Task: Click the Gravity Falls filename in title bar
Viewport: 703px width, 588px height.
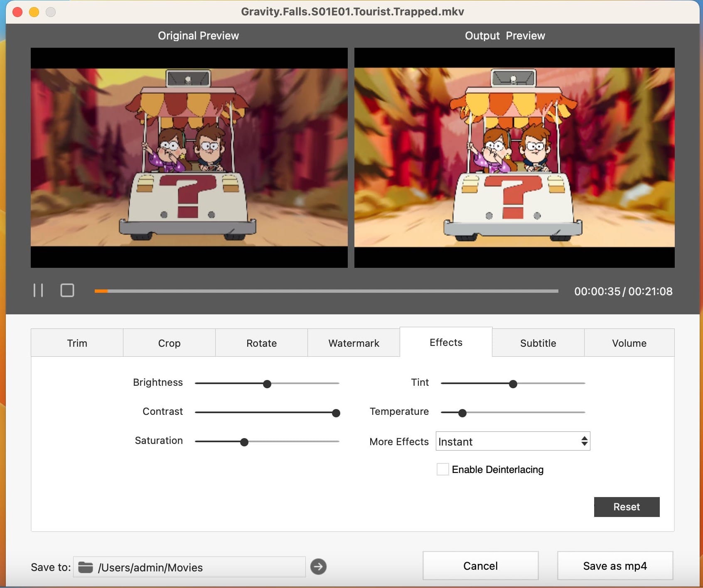Action: (x=352, y=11)
